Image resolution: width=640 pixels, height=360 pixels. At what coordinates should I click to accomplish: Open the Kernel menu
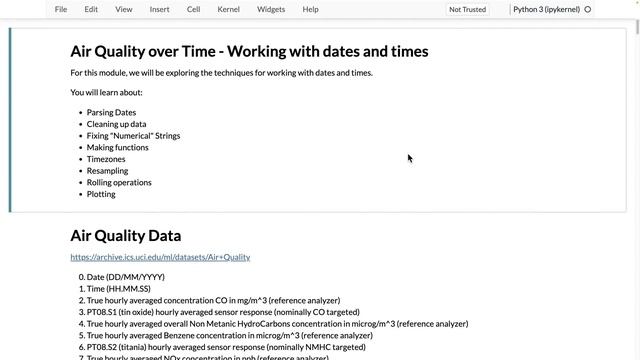click(x=229, y=9)
